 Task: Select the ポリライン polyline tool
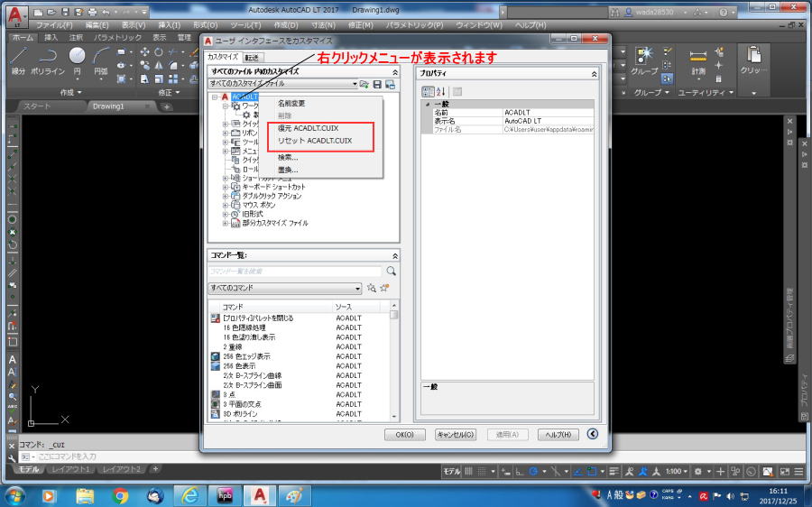(x=48, y=60)
